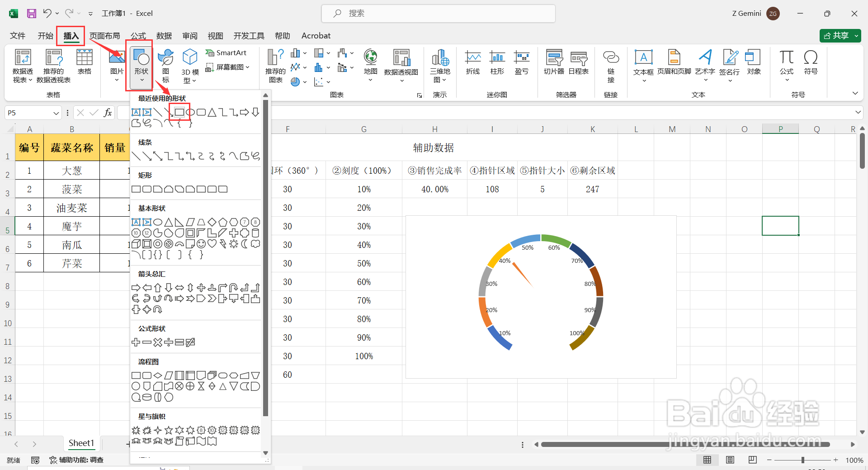Open the File (文件) tab
The height and width of the screenshot is (470, 868).
(x=18, y=36)
